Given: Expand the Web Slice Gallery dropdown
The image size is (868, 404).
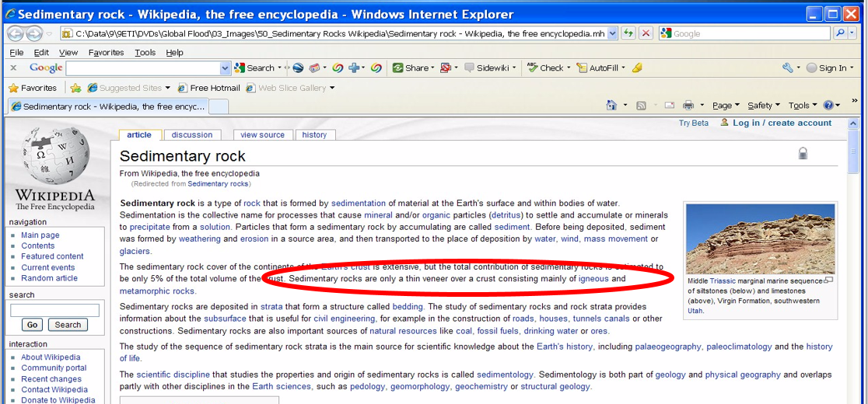Looking at the screenshot, I should click(332, 88).
